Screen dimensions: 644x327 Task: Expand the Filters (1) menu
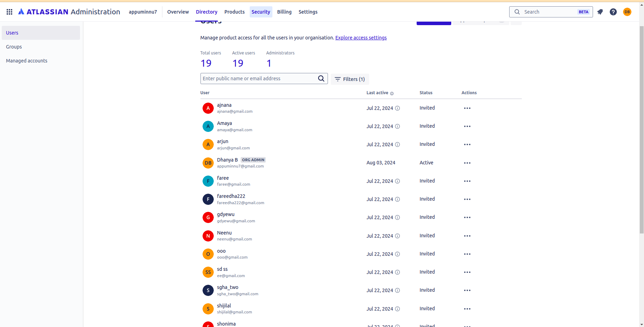click(x=350, y=79)
